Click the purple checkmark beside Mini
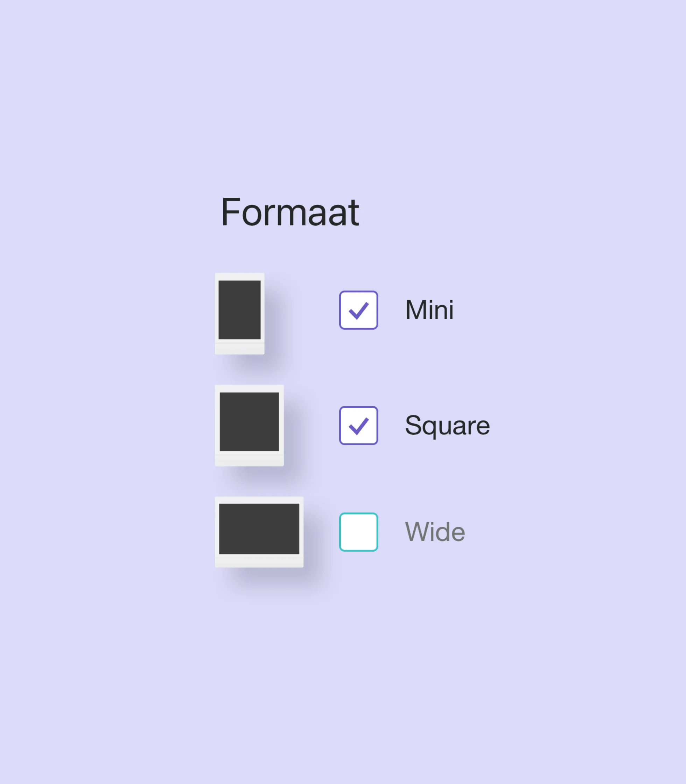Viewport: 686px width, 784px height. point(359,311)
